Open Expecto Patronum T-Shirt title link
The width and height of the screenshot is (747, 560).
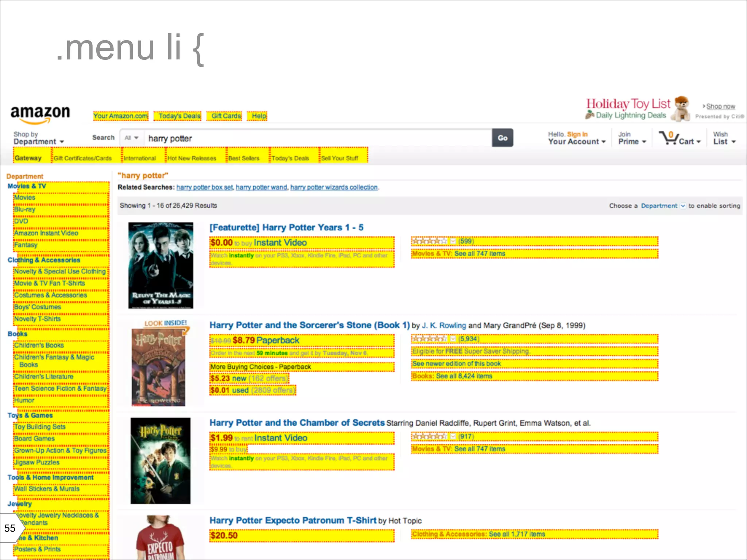click(x=293, y=521)
